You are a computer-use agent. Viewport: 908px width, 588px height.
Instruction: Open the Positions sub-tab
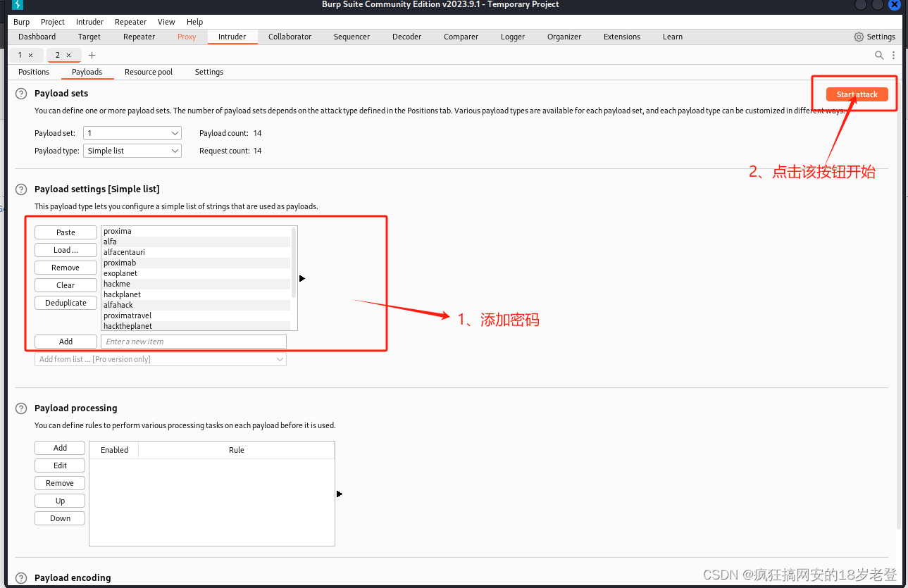(x=34, y=72)
